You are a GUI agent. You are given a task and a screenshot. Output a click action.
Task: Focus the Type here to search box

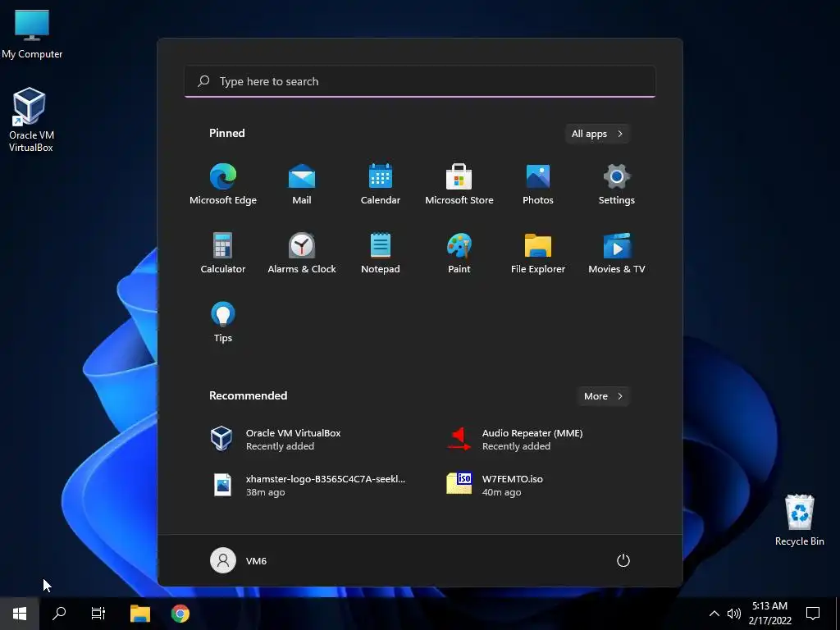point(420,81)
